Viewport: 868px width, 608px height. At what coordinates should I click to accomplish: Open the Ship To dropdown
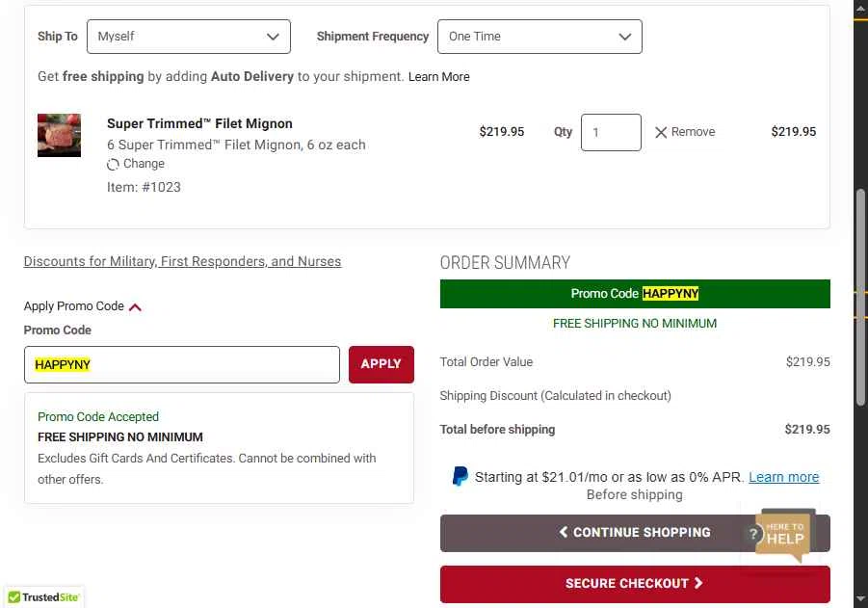(188, 37)
